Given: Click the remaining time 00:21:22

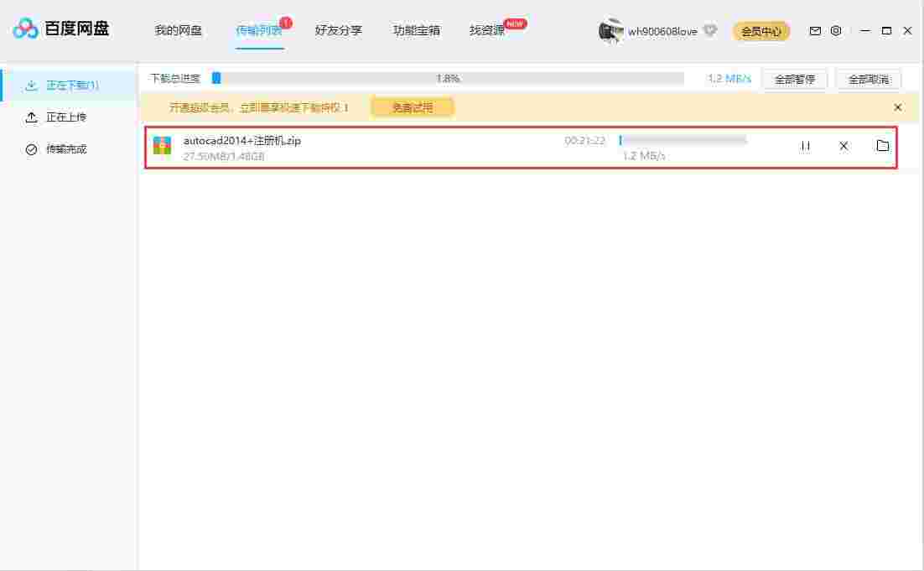Looking at the screenshot, I should point(584,140).
